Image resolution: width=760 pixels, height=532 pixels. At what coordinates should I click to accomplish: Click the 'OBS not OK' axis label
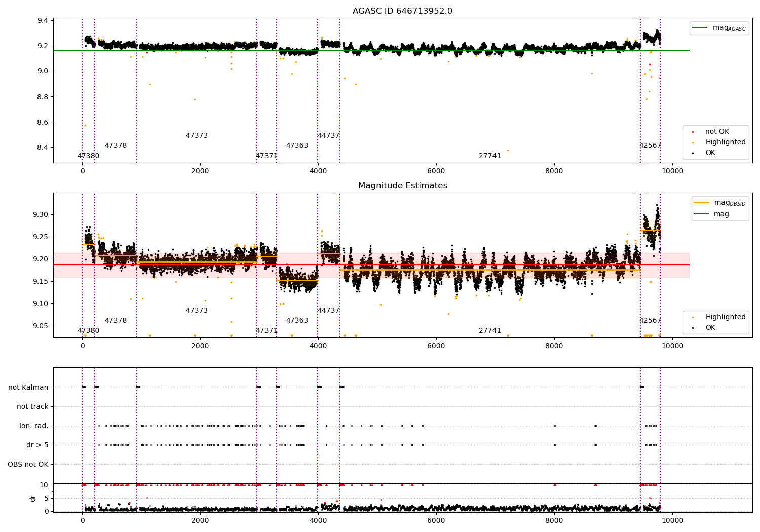[x=28, y=464]
